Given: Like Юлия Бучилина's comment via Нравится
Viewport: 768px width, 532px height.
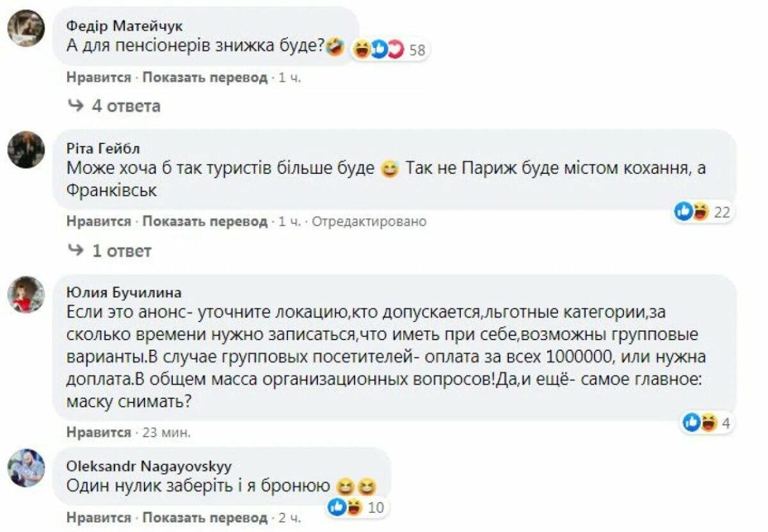Looking at the screenshot, I should tap(99, 432).
